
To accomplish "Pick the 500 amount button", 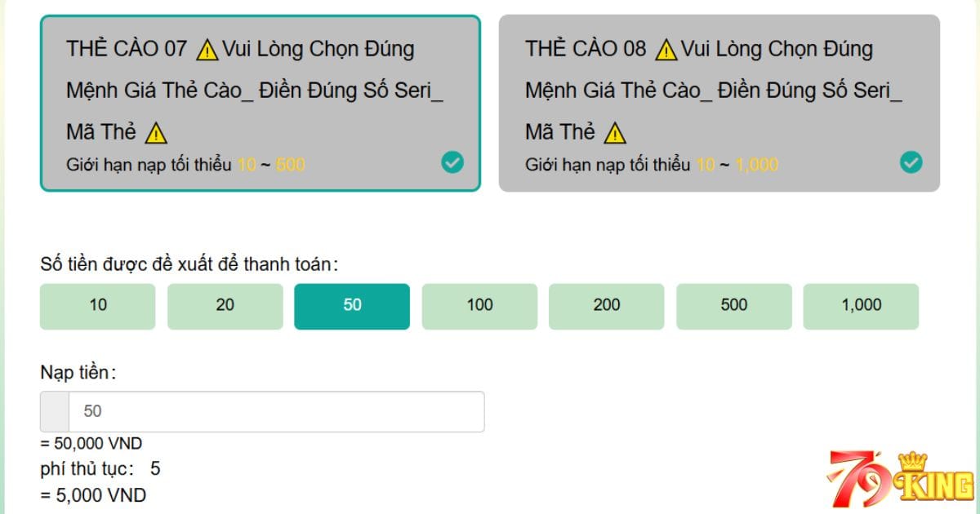I will tap(734, 305).
